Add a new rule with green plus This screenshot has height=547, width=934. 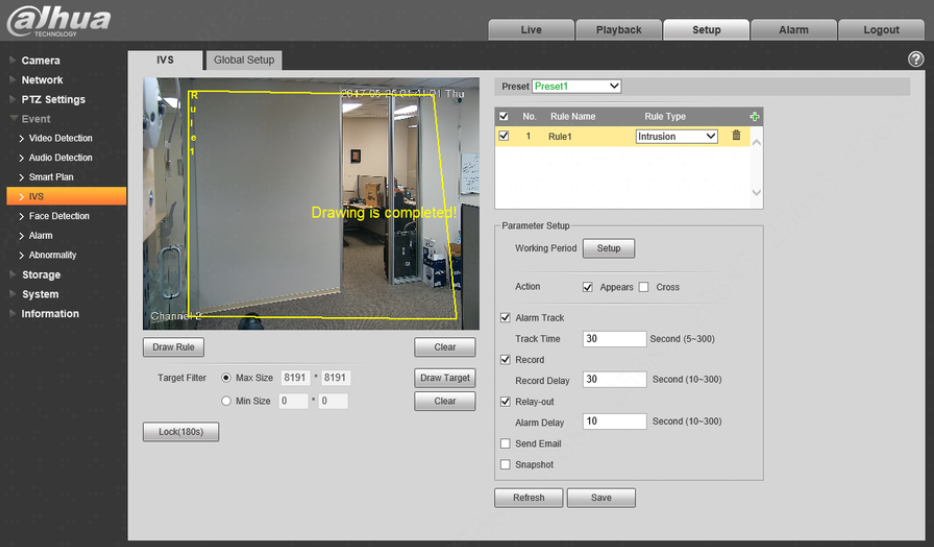tap(754, 116)
